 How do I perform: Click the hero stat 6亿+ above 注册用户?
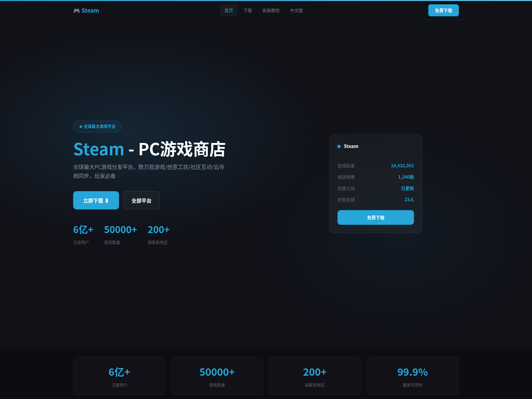pyautogui.click(x=83, y=230)
